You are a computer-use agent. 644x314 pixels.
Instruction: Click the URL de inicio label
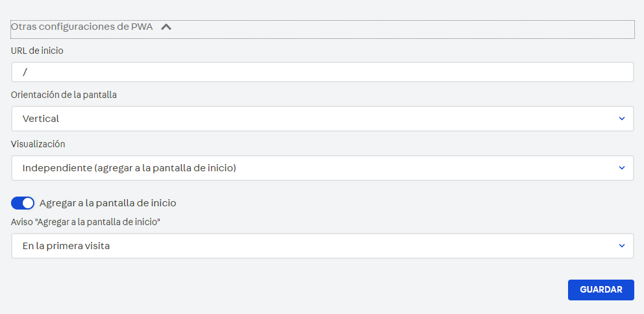pos(37,50)
